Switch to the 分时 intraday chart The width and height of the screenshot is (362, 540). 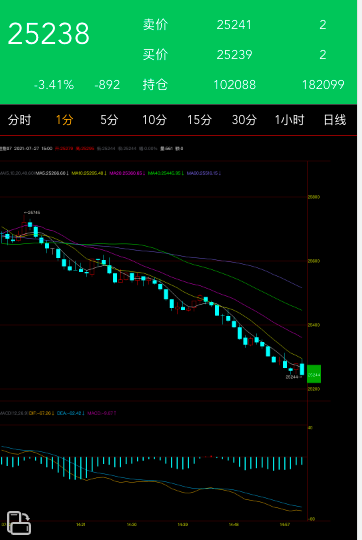tap(19, 120)
